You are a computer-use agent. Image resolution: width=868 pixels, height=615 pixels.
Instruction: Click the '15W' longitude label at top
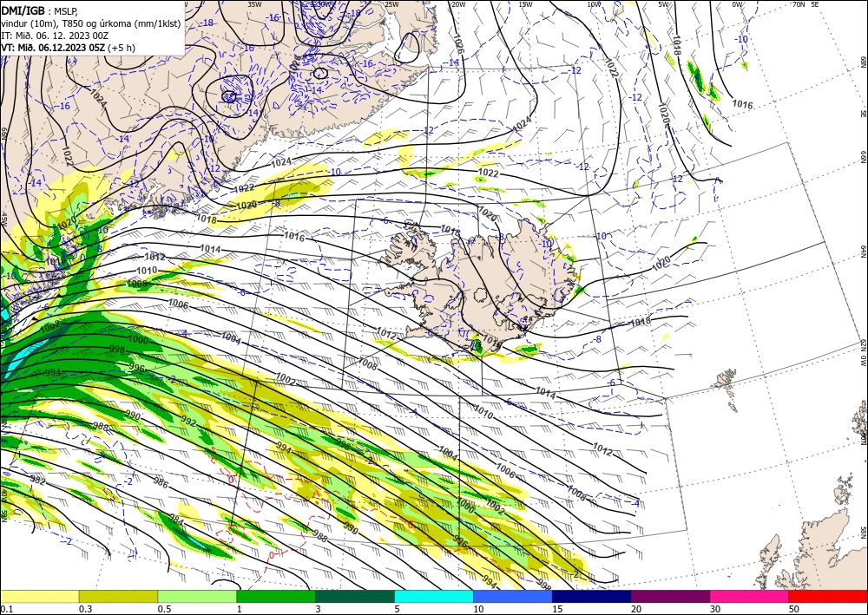(x=526, y=4)
